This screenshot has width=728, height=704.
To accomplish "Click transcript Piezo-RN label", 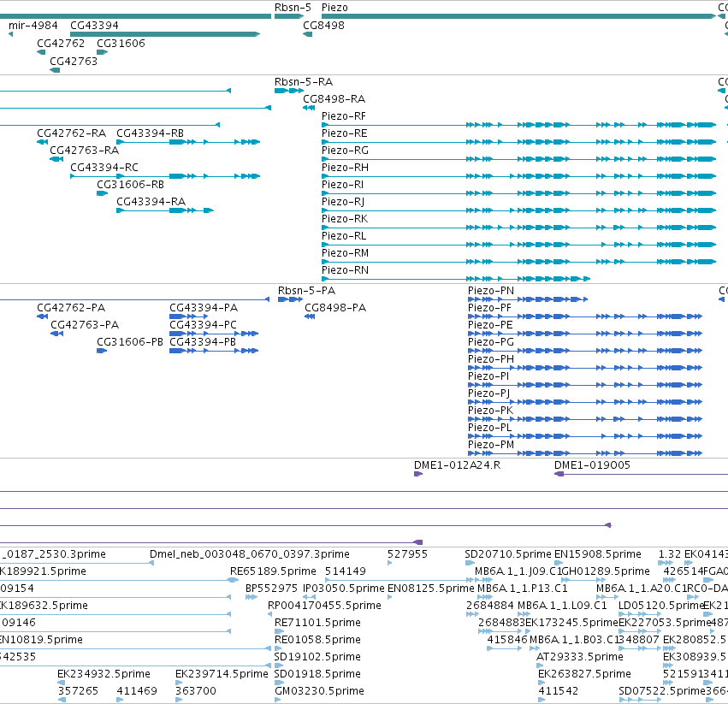I will pos(345,270).
